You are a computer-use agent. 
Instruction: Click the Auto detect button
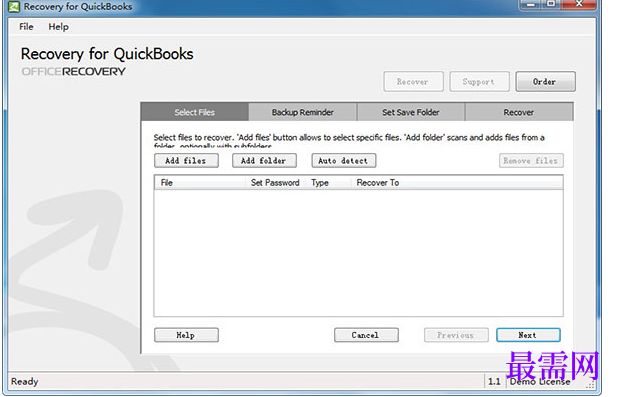pyautogui.click(x=343, y=161)
